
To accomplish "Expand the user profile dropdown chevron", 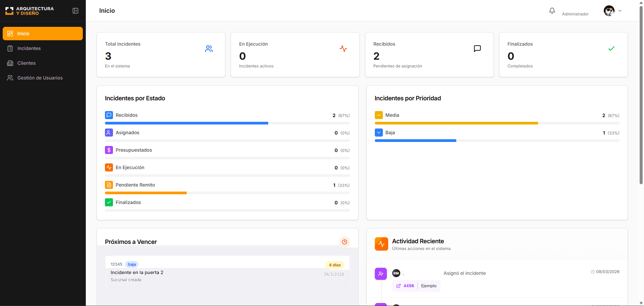I will [620, 11].
